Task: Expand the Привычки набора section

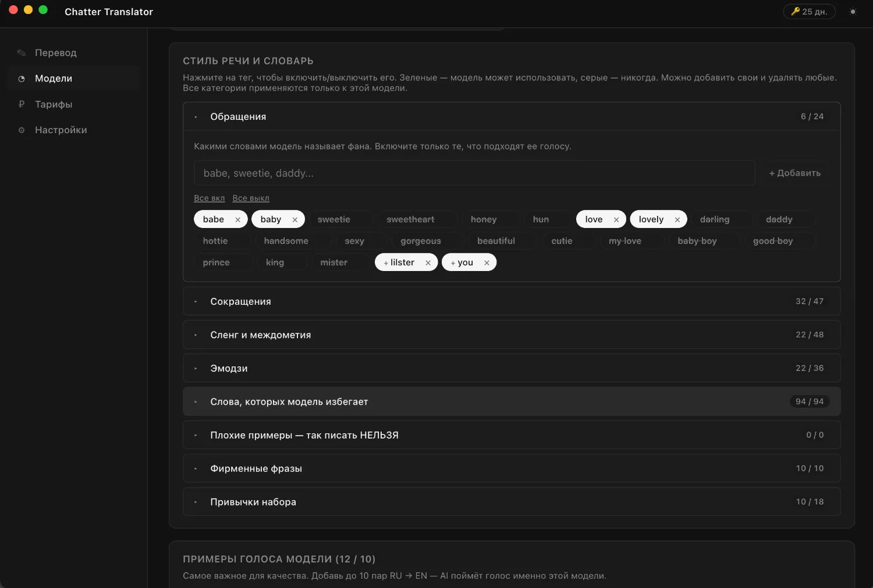Action: pyautogui.click(x=512, y=502)
